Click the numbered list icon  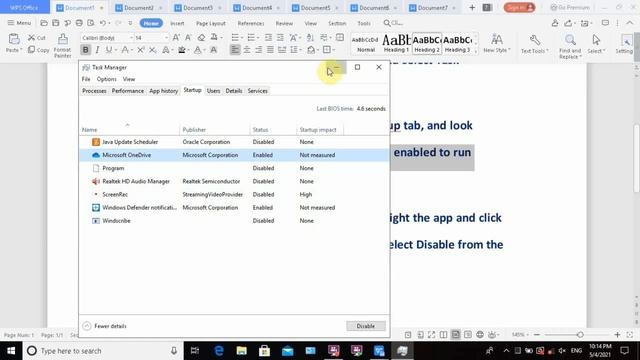251,38
